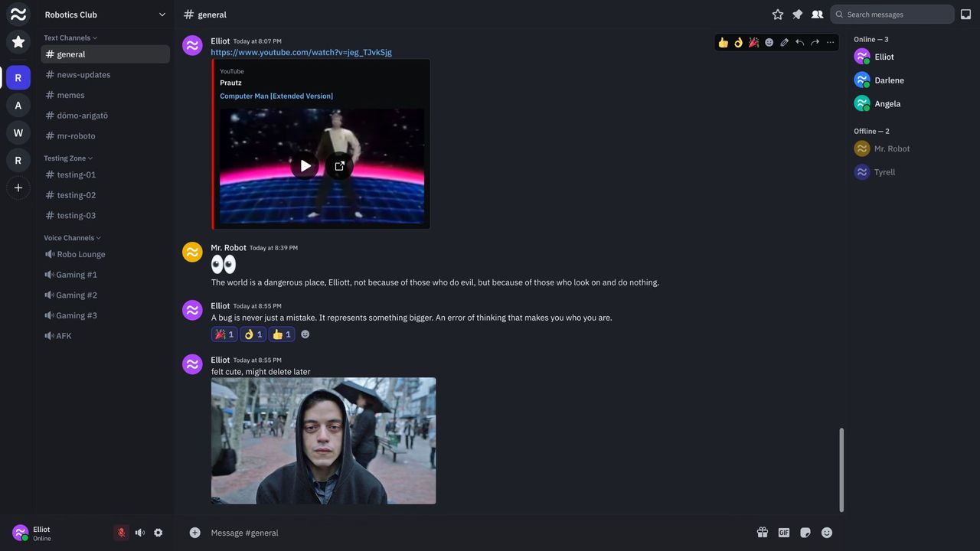
Task: Toggle the member list visibility
Action: (817, 14)
